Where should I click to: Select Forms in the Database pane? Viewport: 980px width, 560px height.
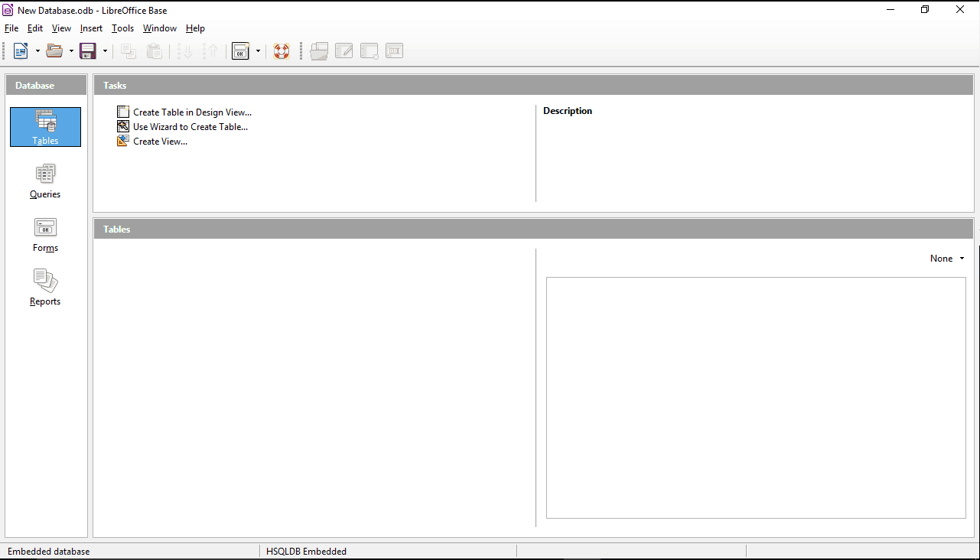click(x=45, y=235)
